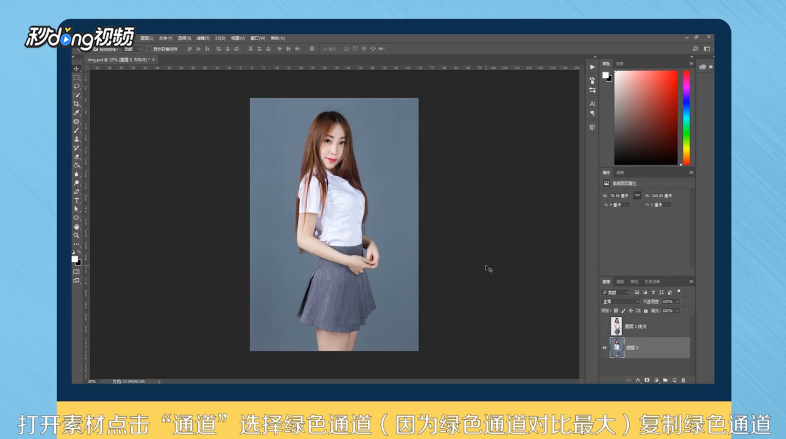Switch to the Swatches tab

pyautogui.click(x=620, y=64)
